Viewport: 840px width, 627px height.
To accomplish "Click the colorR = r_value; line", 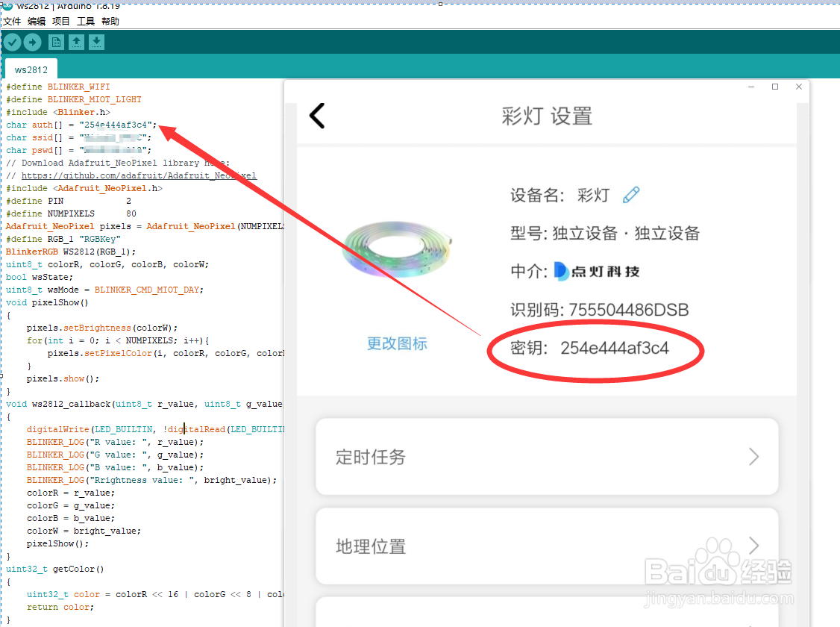I will 71,493.
